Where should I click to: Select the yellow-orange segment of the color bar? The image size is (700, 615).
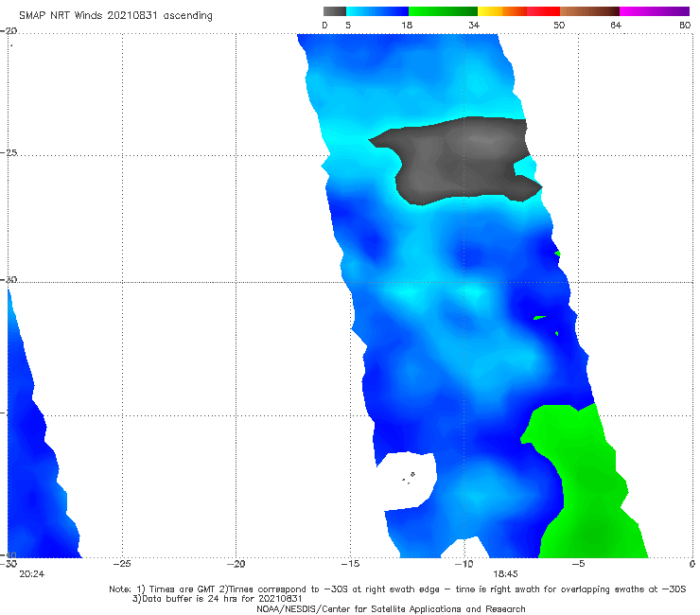point(502,11)
